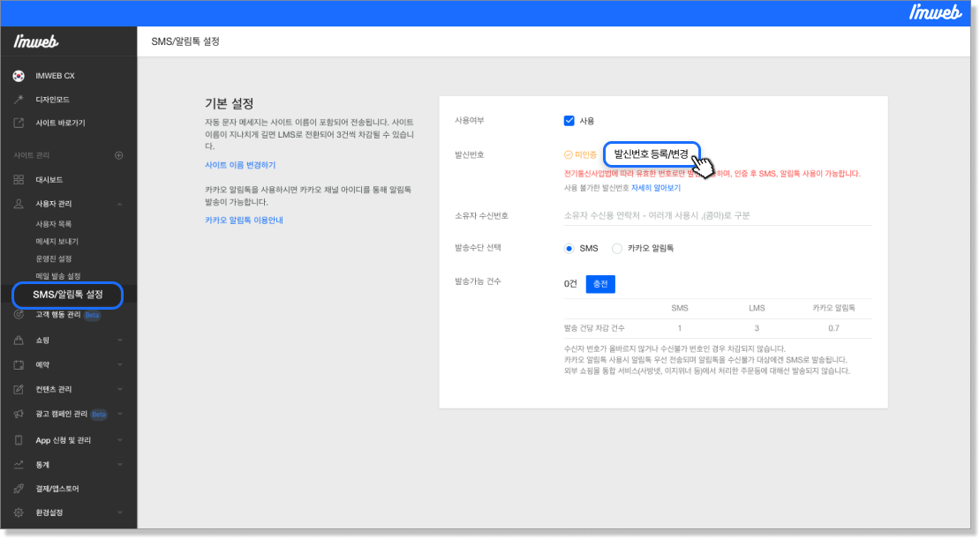Click the Korean flag site icon

tap(19, 76)
